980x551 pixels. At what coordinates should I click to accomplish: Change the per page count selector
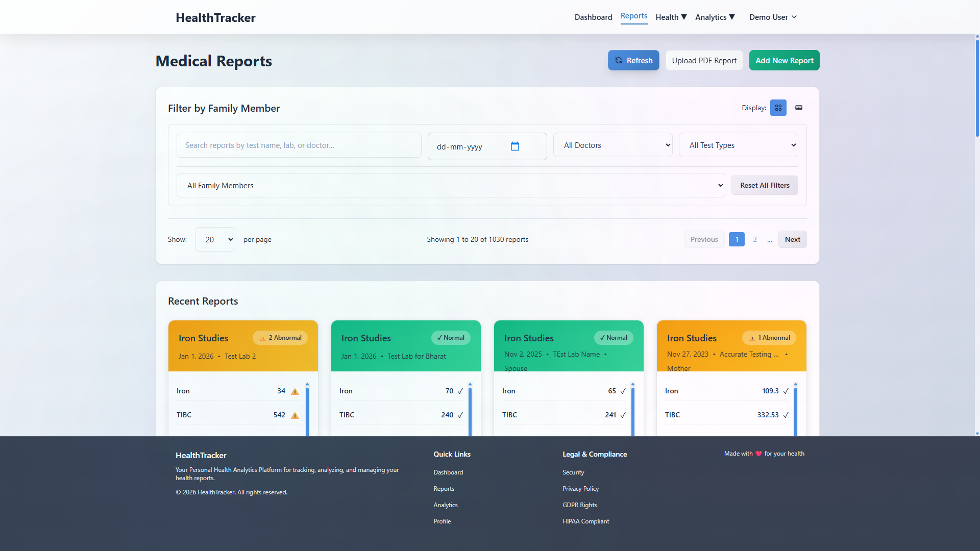215,239
